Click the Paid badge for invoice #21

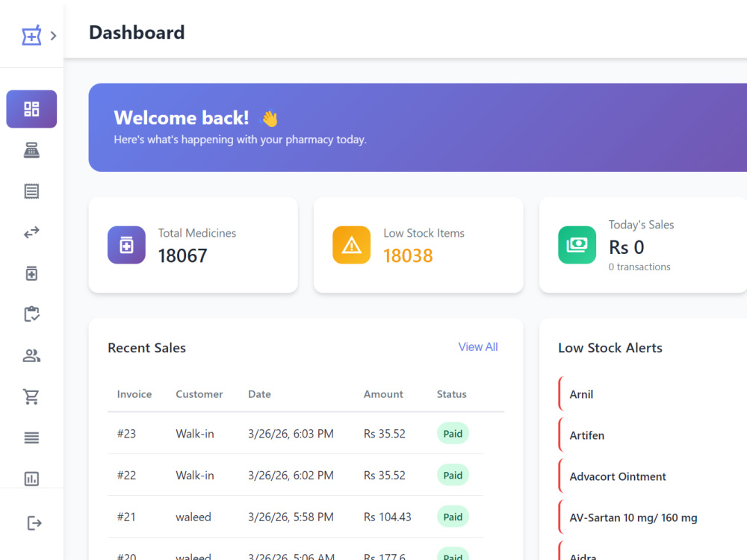(x=453, y=517)
